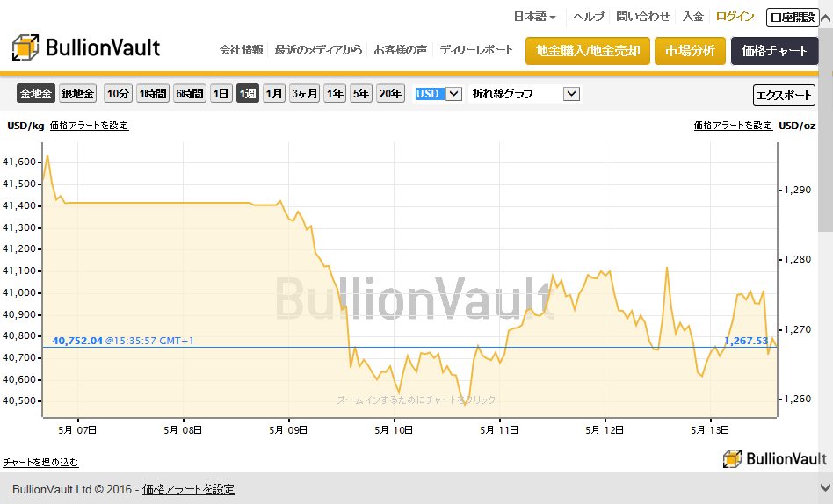Click the USD/kg axis unit label
The image size is (833, 504).
pyautogui.click(x=25, y=126)
